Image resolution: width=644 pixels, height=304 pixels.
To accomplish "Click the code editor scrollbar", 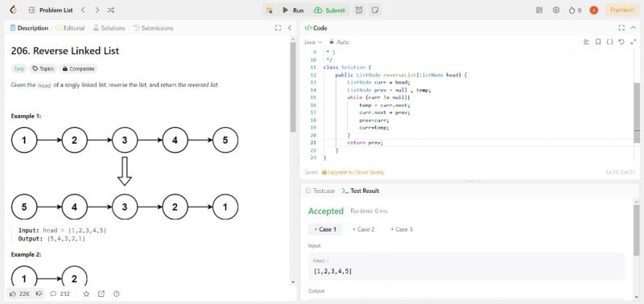I will coord(637,113).
